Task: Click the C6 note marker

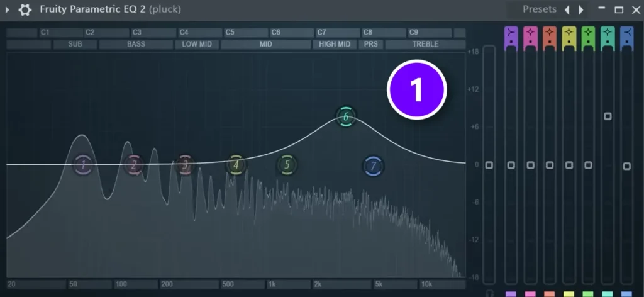Action: coord(275,33)
